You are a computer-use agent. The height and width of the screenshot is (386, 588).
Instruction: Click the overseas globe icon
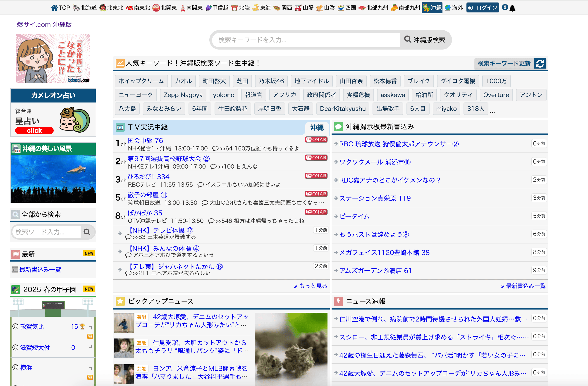(447, 8)
